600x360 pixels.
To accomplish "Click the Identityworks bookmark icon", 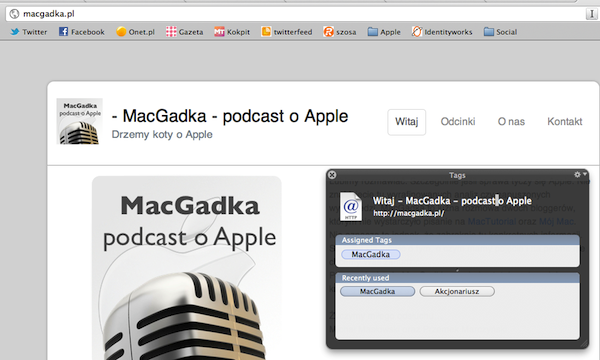I will (x=417, y=31).
